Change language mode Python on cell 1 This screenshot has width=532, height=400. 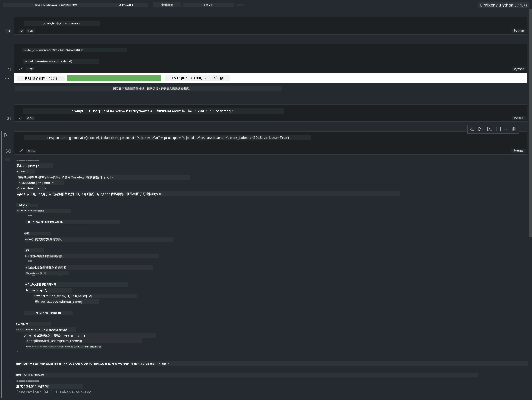tap(519, 31)
